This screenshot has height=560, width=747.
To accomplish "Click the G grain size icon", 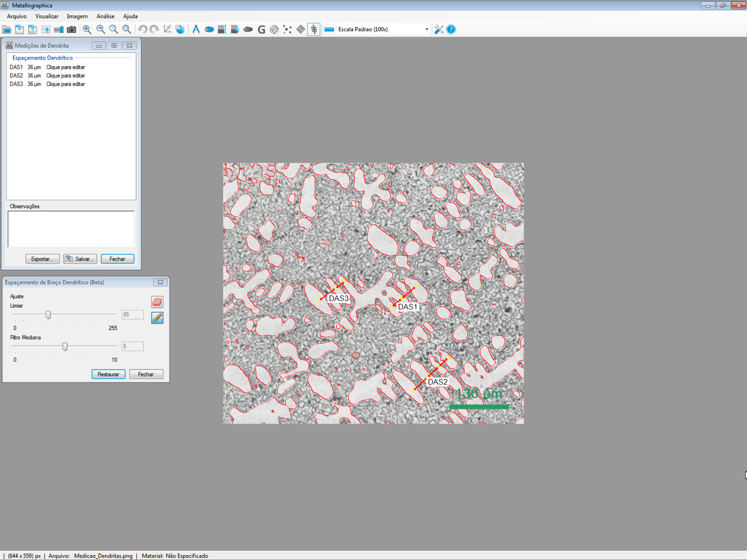I will [261, 30].
